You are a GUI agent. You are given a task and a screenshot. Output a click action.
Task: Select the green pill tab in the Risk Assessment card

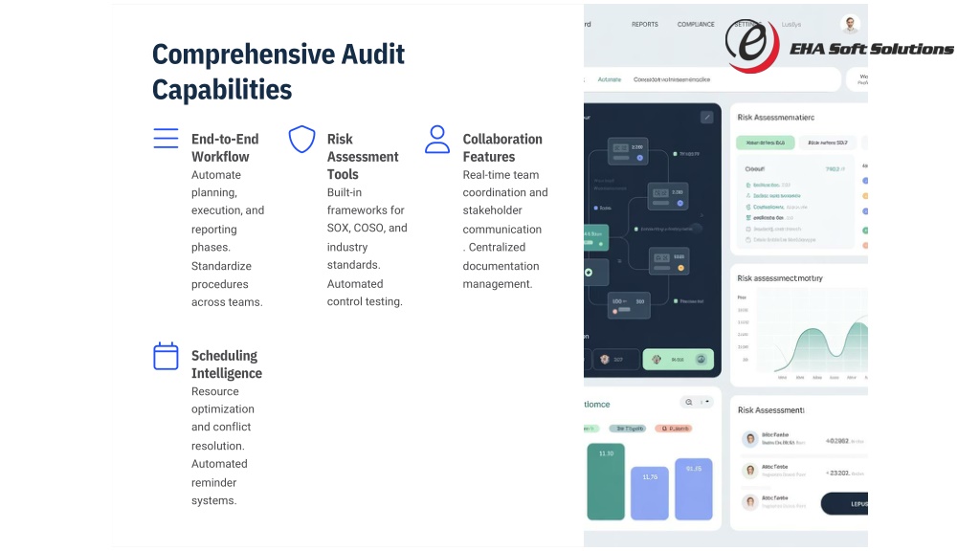coord(765,143)
